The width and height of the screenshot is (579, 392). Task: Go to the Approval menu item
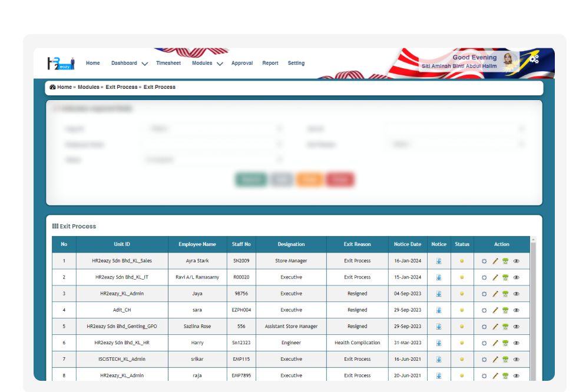pyautogui.click(x=242, y=63)
